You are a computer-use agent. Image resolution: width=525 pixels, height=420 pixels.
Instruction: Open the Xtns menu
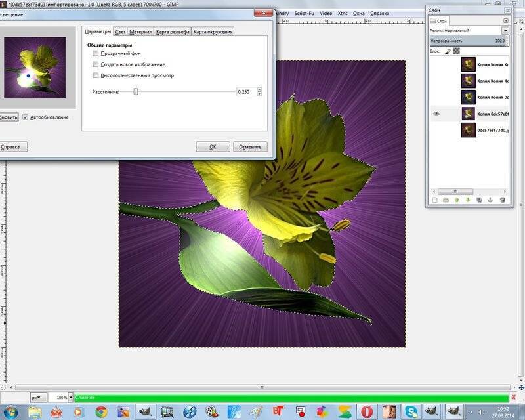click(x=343, y=13)
